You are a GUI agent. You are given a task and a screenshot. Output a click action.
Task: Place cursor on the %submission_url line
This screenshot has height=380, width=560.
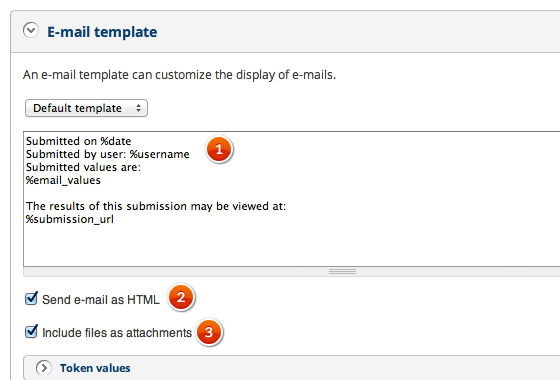[70, 219]
